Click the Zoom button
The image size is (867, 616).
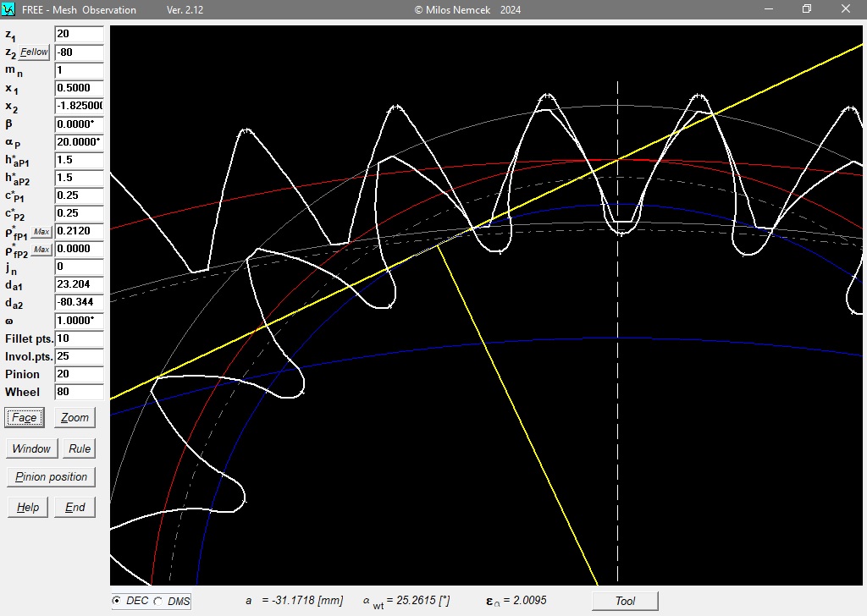(x=75, y=418)
